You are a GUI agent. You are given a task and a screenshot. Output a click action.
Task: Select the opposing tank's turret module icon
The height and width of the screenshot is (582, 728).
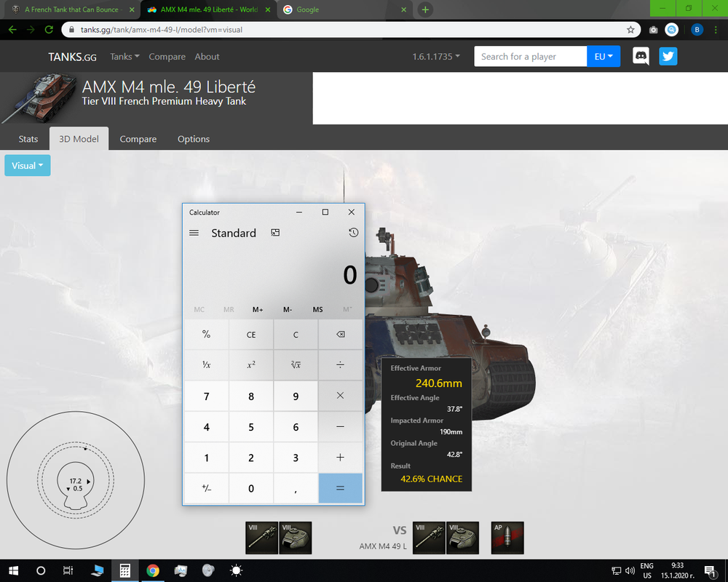(462, 538)
